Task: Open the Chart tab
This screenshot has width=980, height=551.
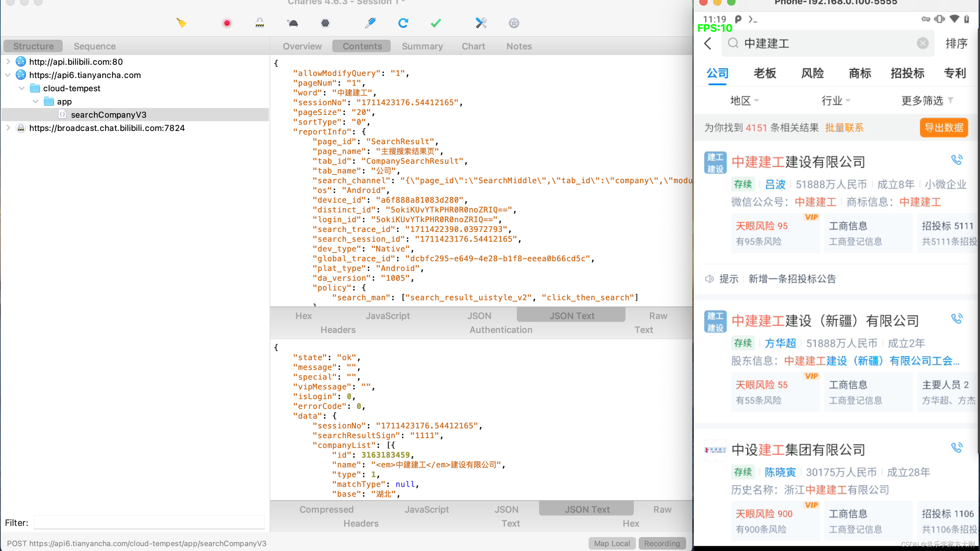Action: tap(473, 46)
